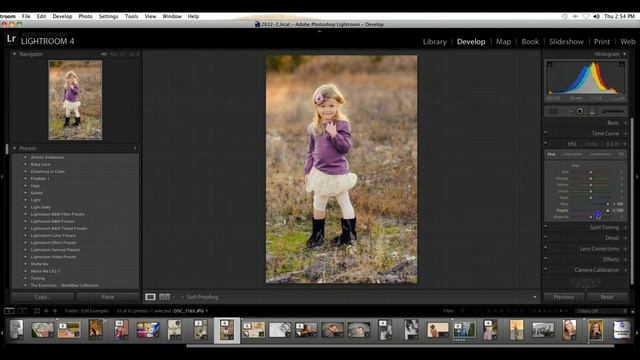
Task: Add a new preset with the plus icon
Action: click(135, 148)
